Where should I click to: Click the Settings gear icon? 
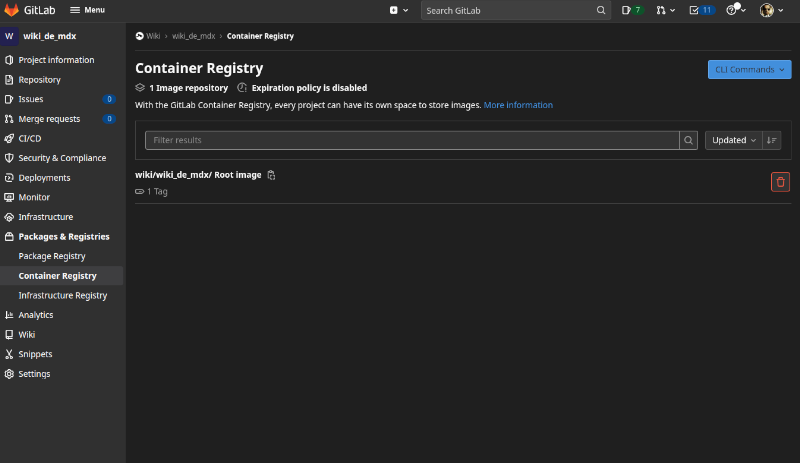coord(9,374)
